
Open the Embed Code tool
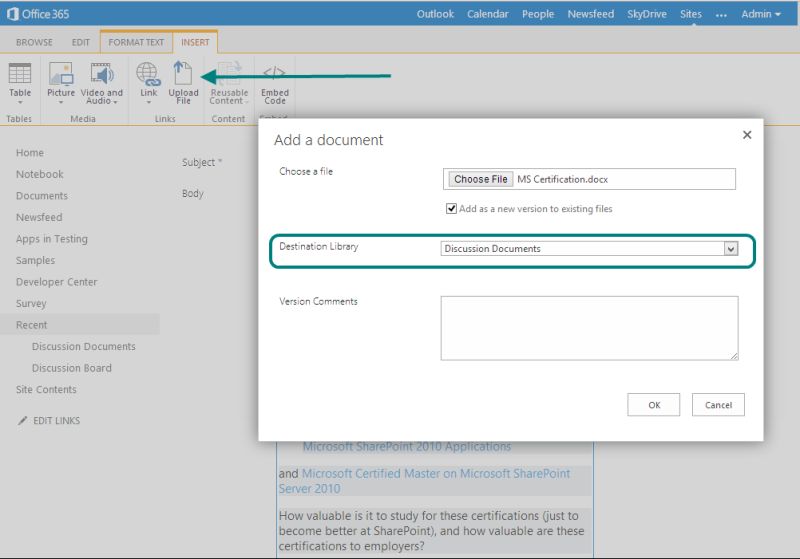274,73
